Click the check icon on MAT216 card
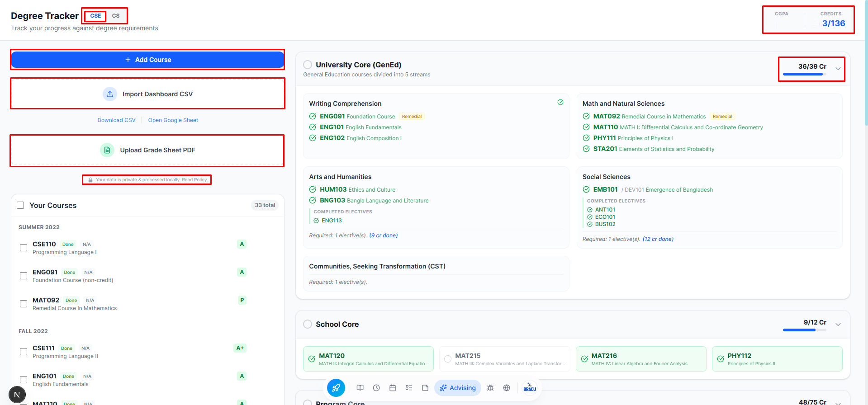The width and height of the screenshot is (868, 405). [x=584, y=359]
